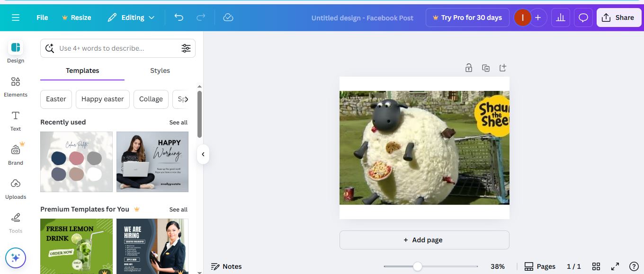Viewport: 644px width, 274px height.
Task: Select the Design sidebar tab
Action: click(16, 52)
